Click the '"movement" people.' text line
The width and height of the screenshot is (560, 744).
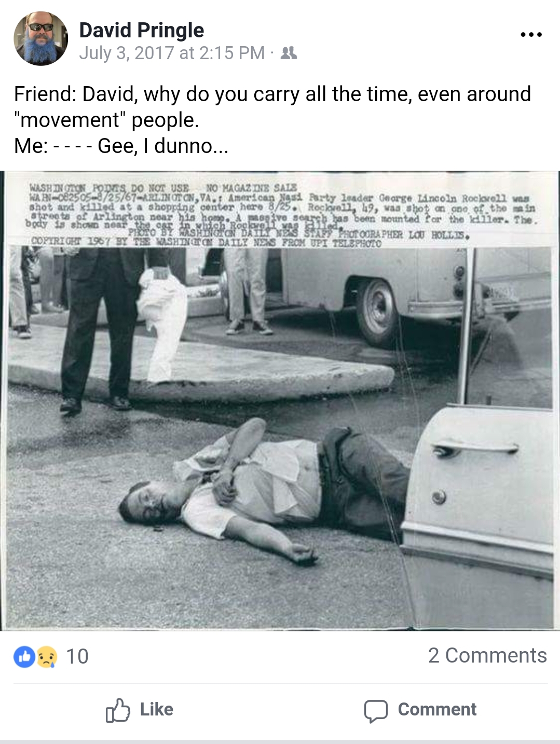[106, 120]
